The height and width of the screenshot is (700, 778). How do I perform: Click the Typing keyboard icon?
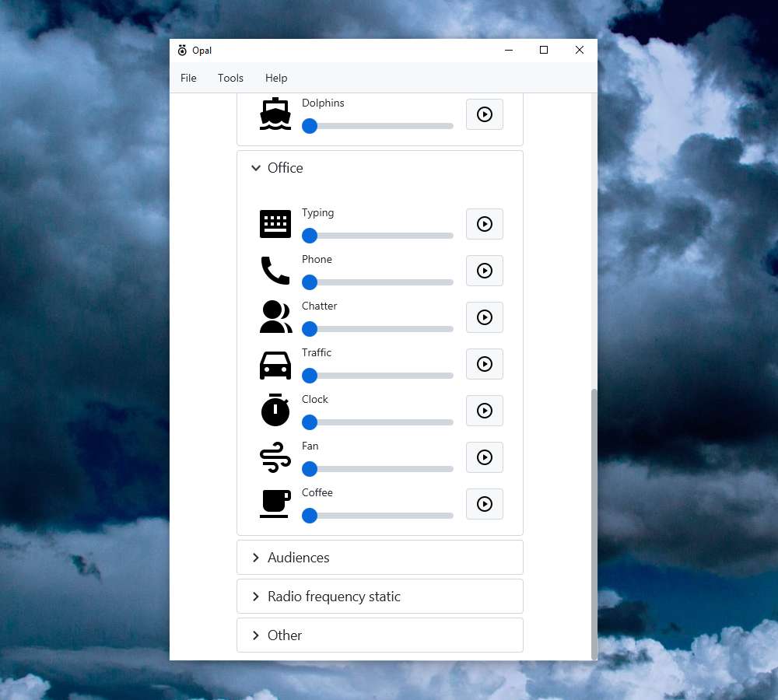[x=275, y=224]
